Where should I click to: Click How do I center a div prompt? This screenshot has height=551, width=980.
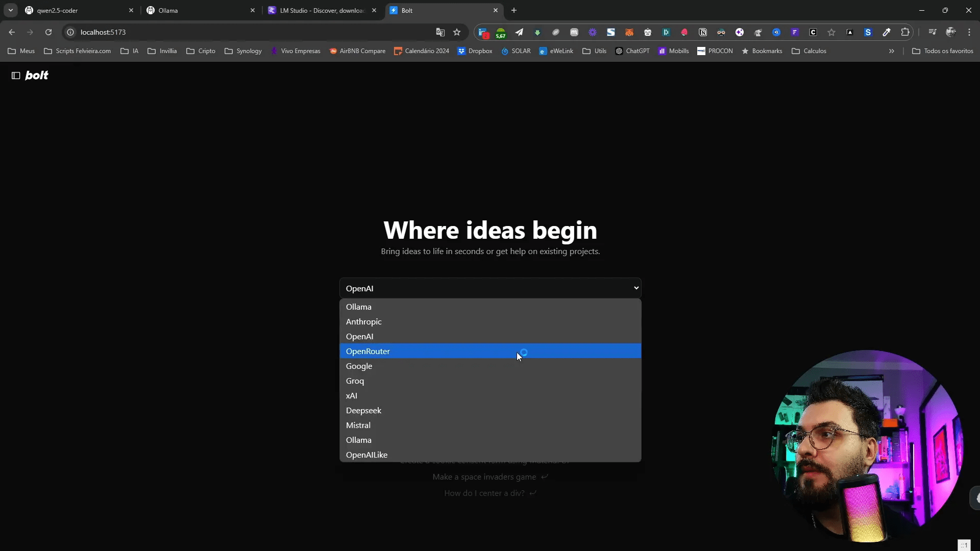(490, 493)
